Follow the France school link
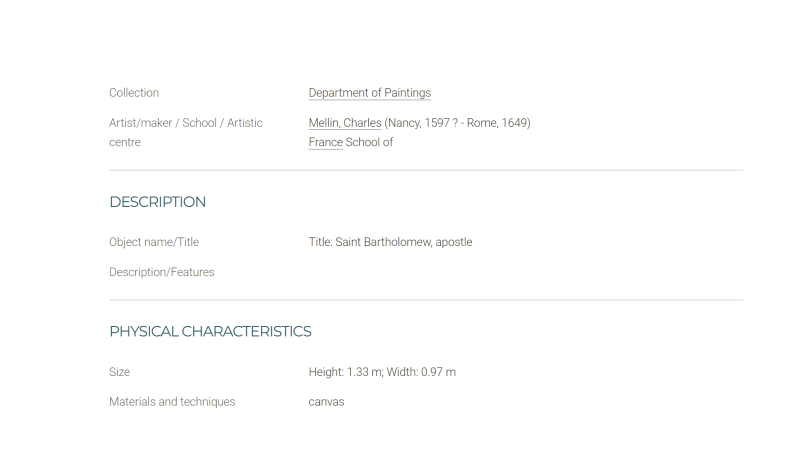This screenshot has height=474, width=800. (326, 142)
